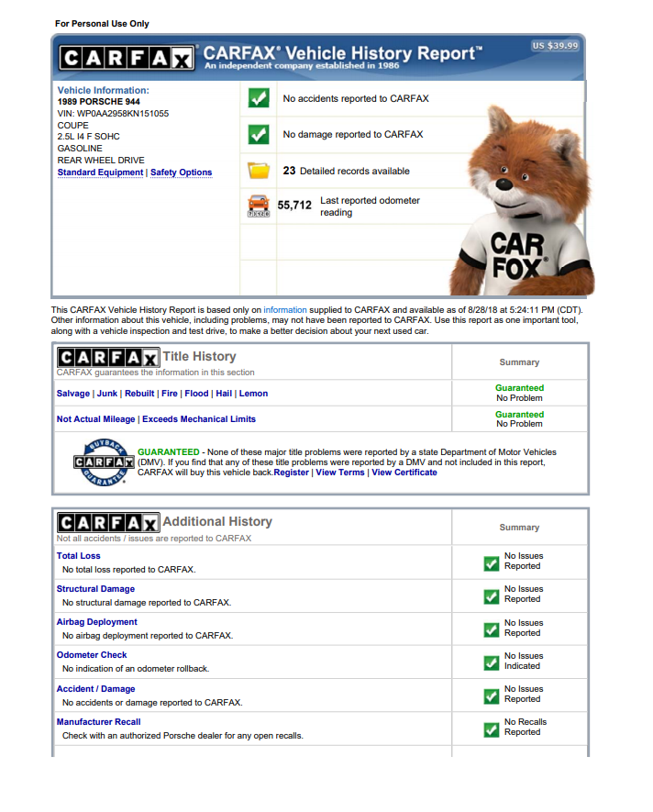Click the '23 Detailed records available' text
The height and width of the screenshot is (812, 653).
coord(346,171)
